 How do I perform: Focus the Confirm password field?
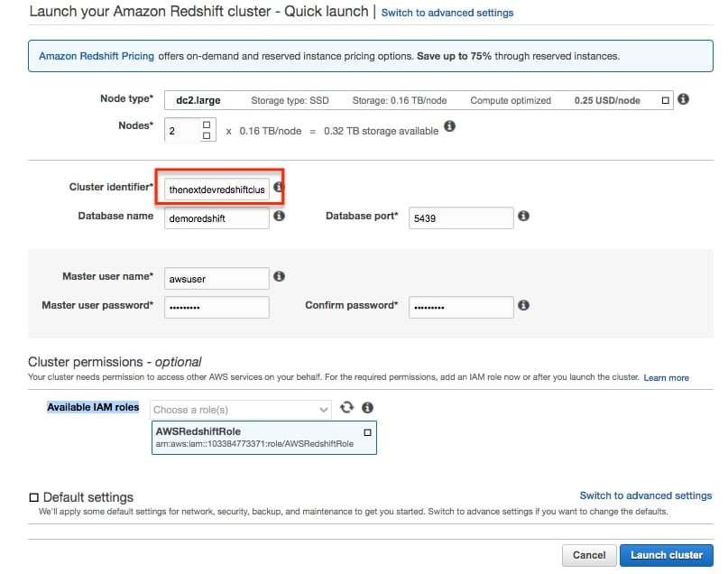pyautogui.click(x=461, y=308)
